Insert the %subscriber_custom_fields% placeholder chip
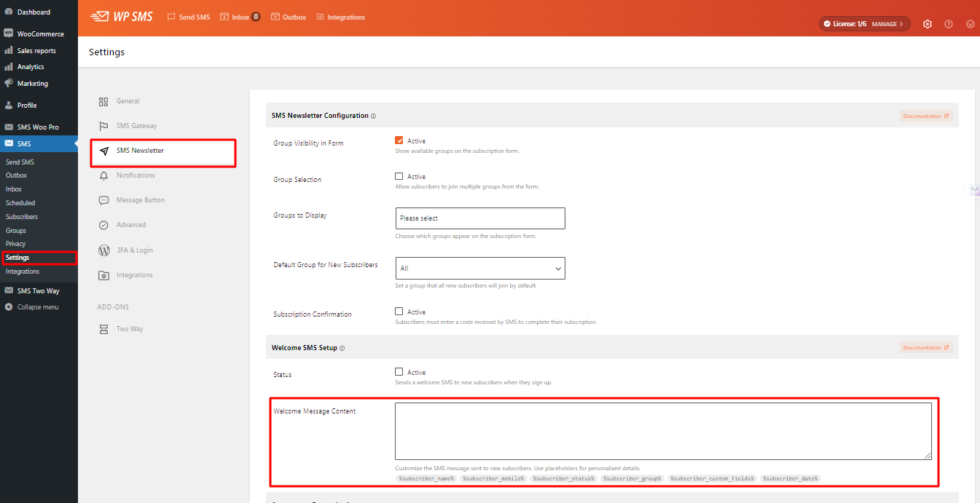 click(x=712, y=478)
